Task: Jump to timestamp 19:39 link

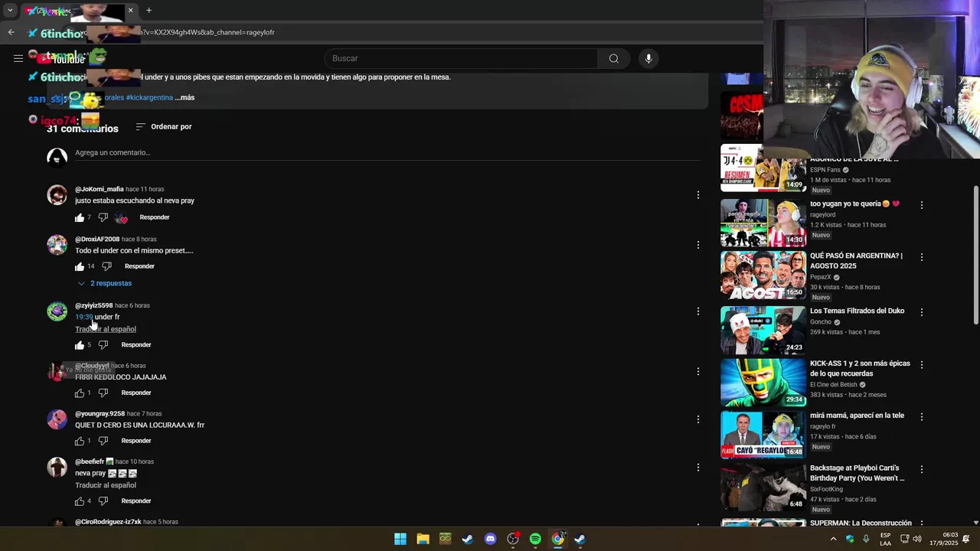Action: point(83,317)
